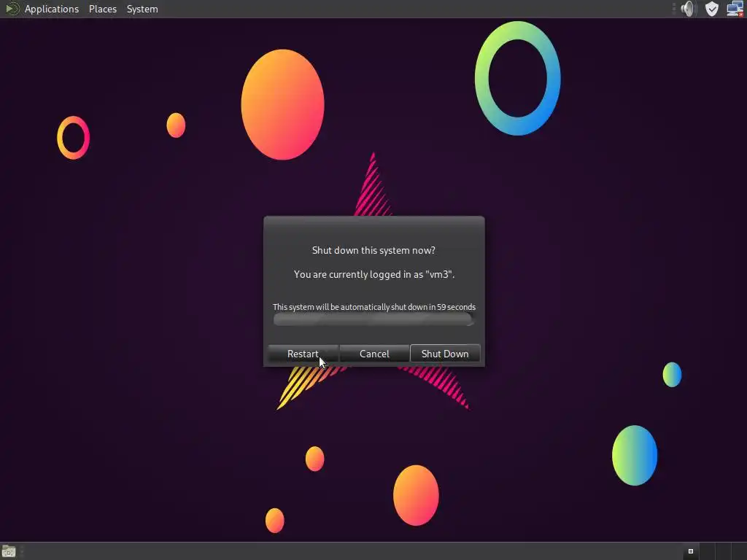The height and width of the screenshot is (560, 747).
Task: Open the shield security tray icon
Action: (712, 9)
